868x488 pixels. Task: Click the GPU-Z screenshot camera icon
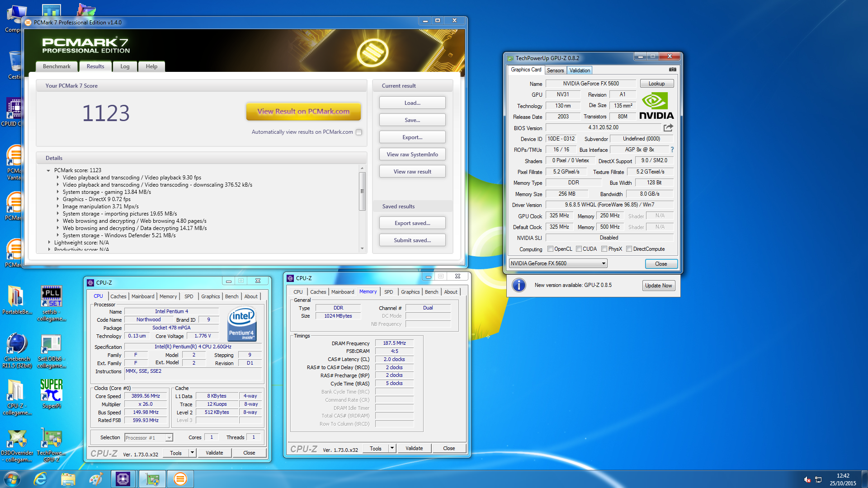coord(673,70)
